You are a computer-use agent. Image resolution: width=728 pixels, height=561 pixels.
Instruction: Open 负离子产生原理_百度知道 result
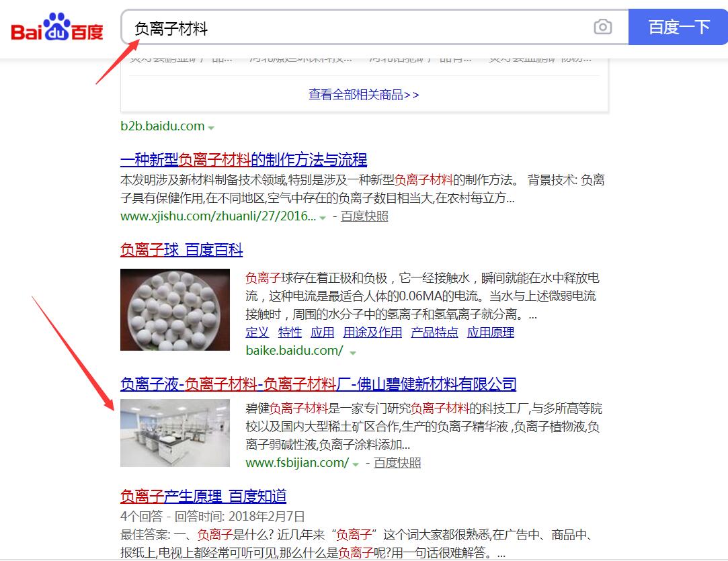tap(204, 497)
